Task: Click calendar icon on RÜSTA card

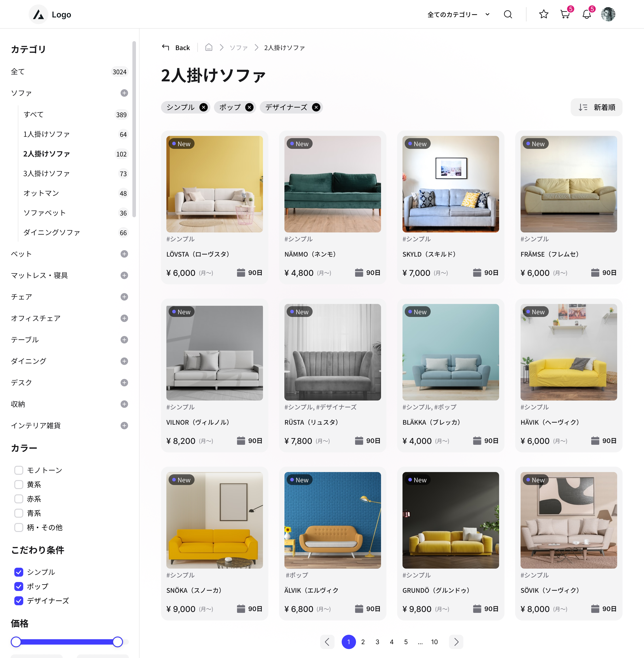Action: [359, 441]
